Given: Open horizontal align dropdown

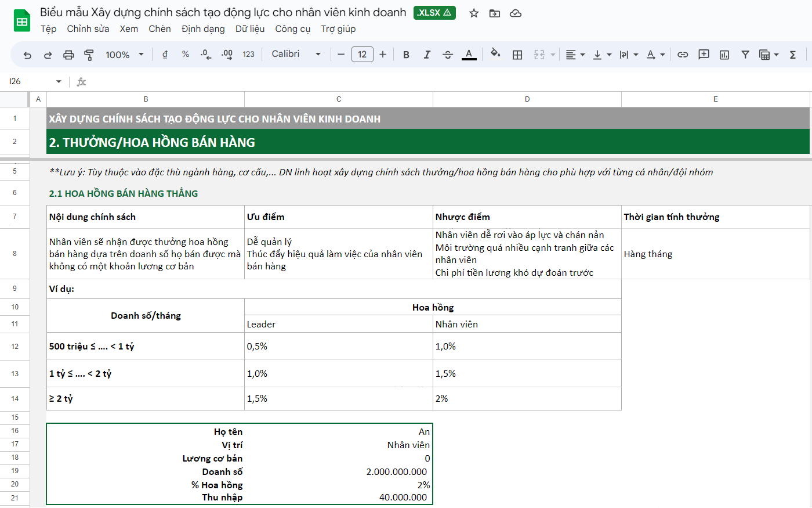Looking at the screenshot, I should 575,55.
